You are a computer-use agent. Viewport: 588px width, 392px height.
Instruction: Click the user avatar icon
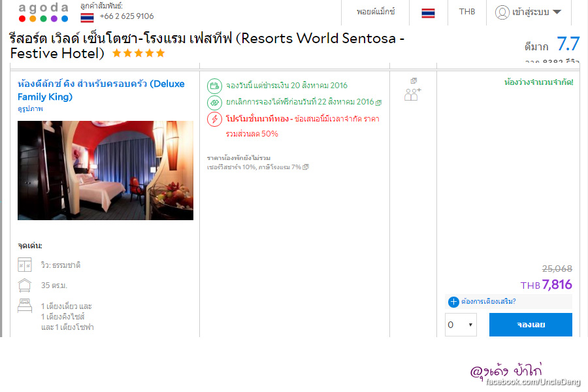coord(502,12)
